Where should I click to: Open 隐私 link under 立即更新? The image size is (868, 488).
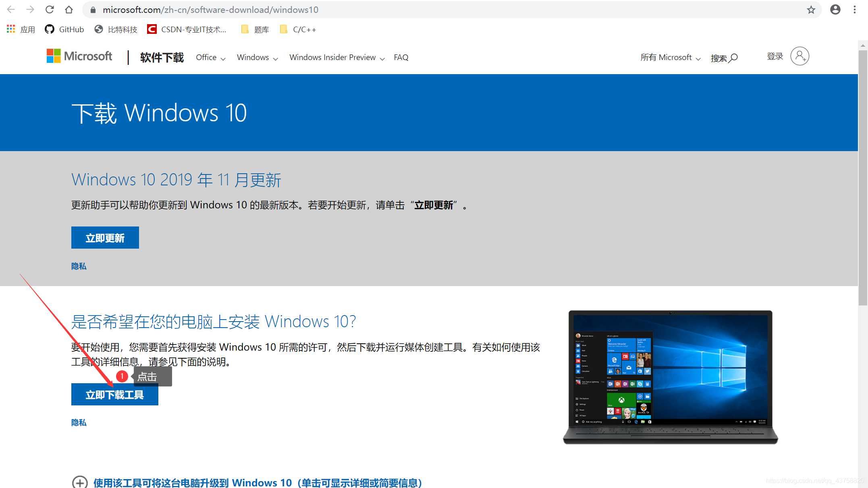coord(79,266)
